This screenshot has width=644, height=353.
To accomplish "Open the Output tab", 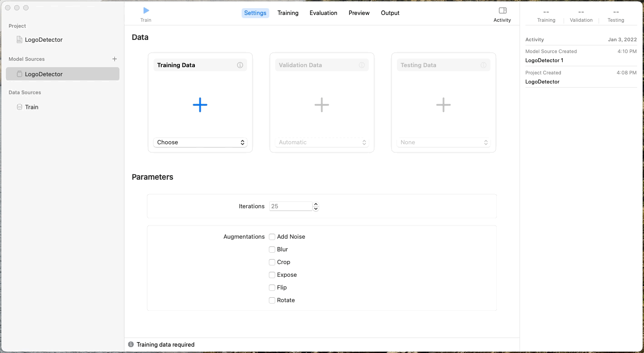I will [x=390, y=13].
